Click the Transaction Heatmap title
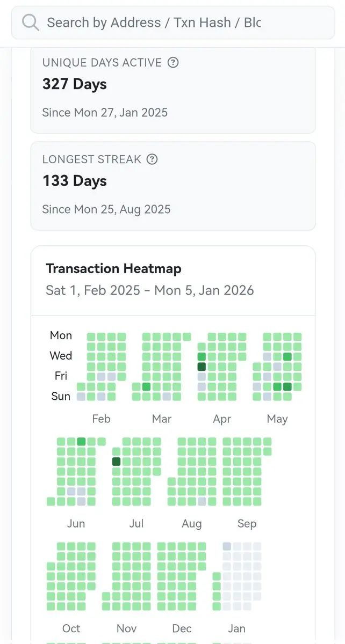345x644 pixels. click(x=113, y=268)
